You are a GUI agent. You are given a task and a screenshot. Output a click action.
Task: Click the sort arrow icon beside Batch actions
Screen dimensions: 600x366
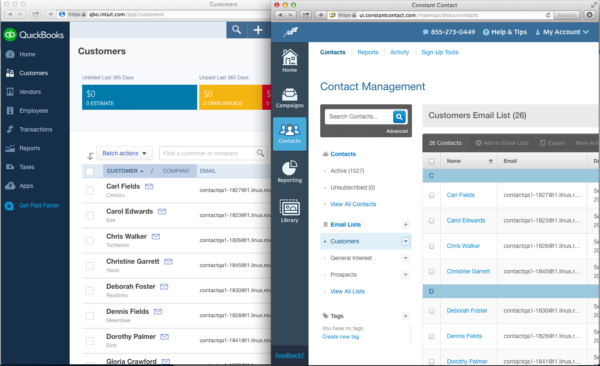pos(90,155)
